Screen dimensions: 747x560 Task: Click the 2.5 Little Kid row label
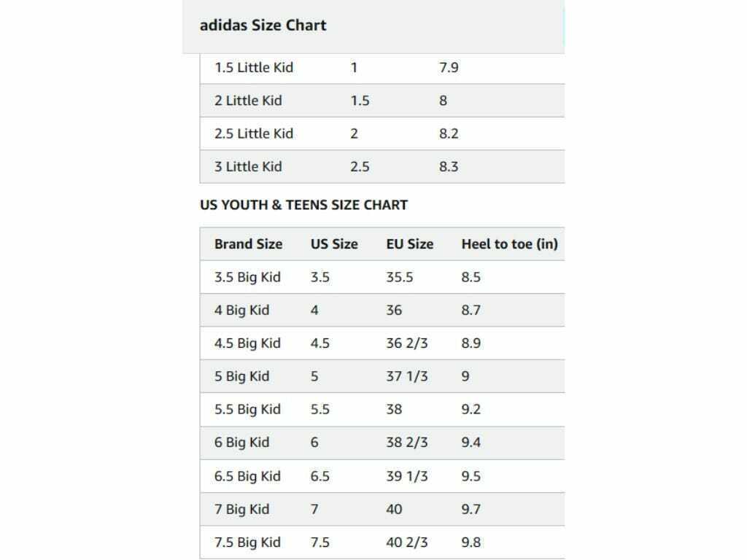point(253,134)
